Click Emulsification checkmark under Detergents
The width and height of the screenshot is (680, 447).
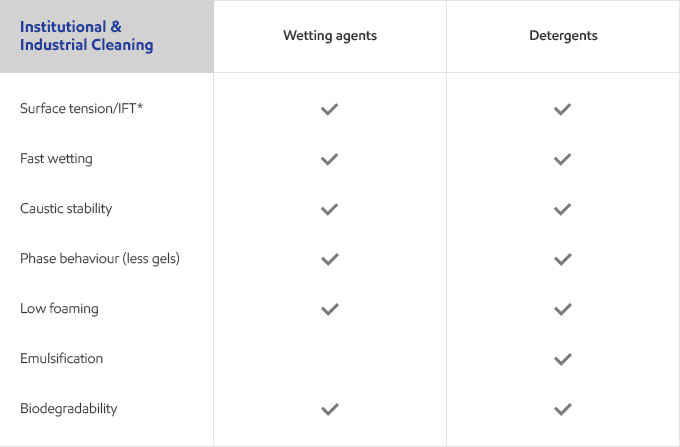(562, 359)
